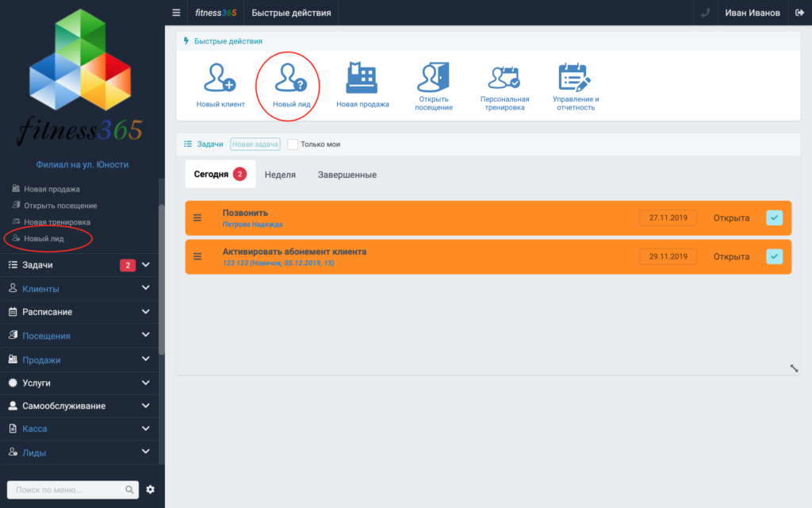Open the Завершенные tab
The image size is (812, 508).
pos(347,175)
